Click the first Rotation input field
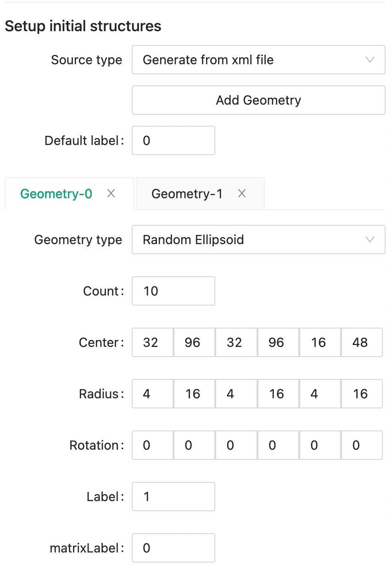The width and height of the screenshot is (392, 569). tap(152, 445)
